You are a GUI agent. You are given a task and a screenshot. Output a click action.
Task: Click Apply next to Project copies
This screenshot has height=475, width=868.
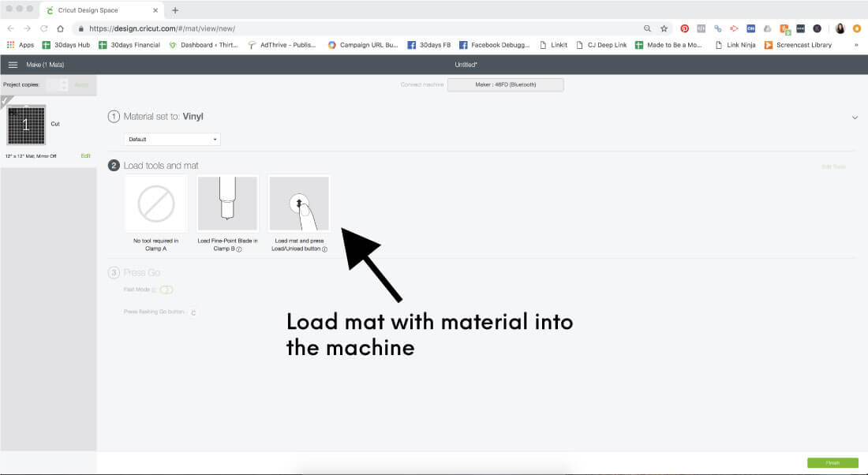pyautogui.click(x=81, y=84)
